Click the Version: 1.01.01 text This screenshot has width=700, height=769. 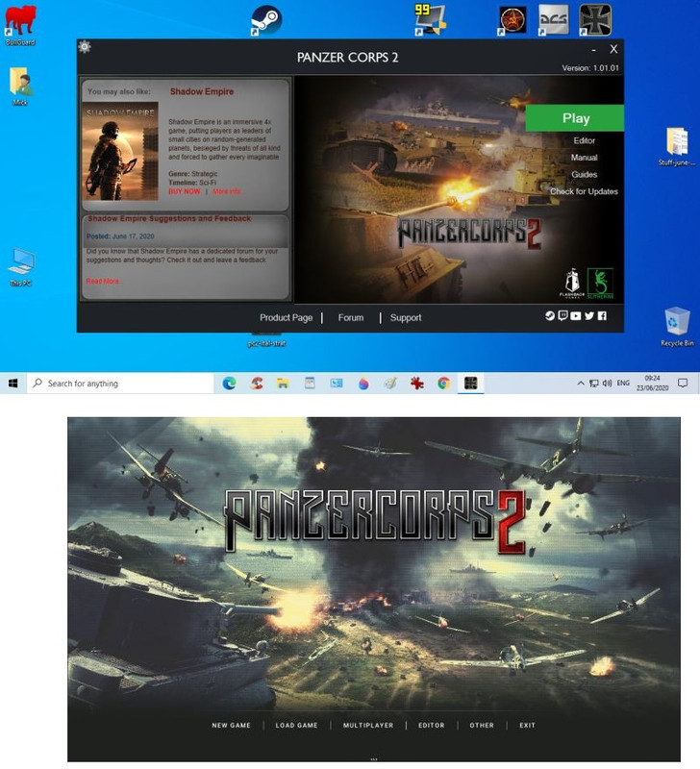tap(590, 68)
